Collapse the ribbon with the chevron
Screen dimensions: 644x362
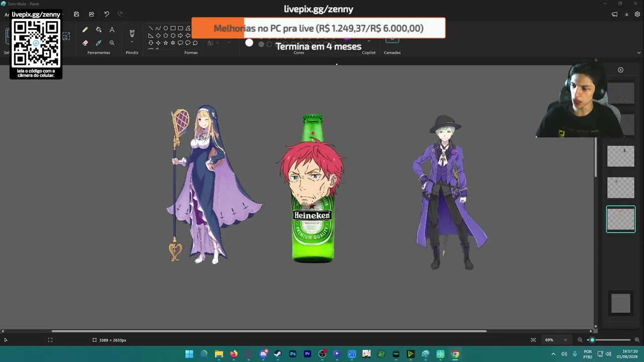[639, 52]
